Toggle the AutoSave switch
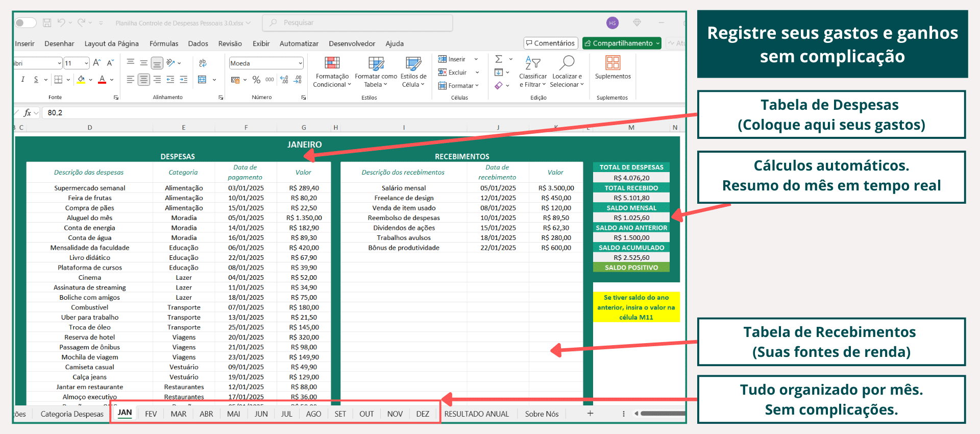The height and width of the screenshot is (434, 980). coord(26,23)
